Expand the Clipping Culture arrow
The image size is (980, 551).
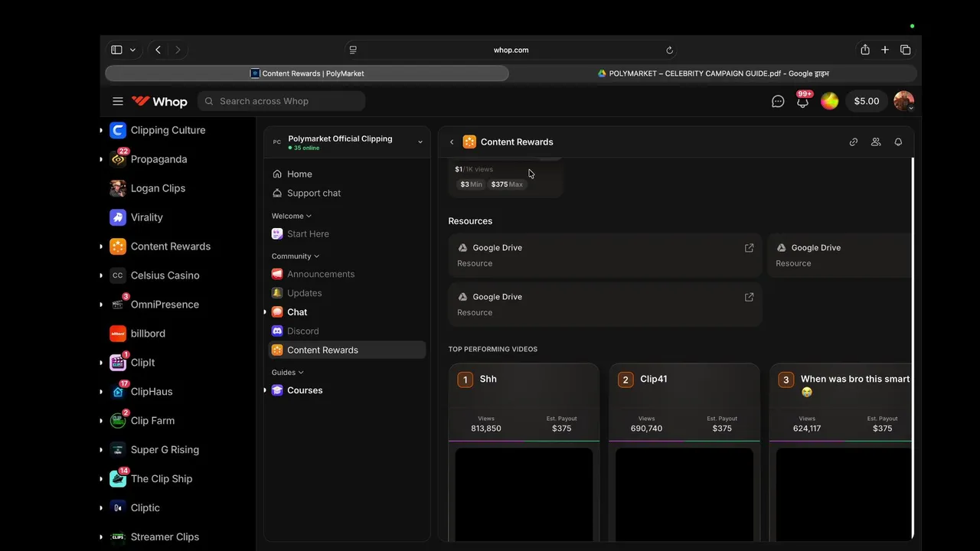pos(101,130)
